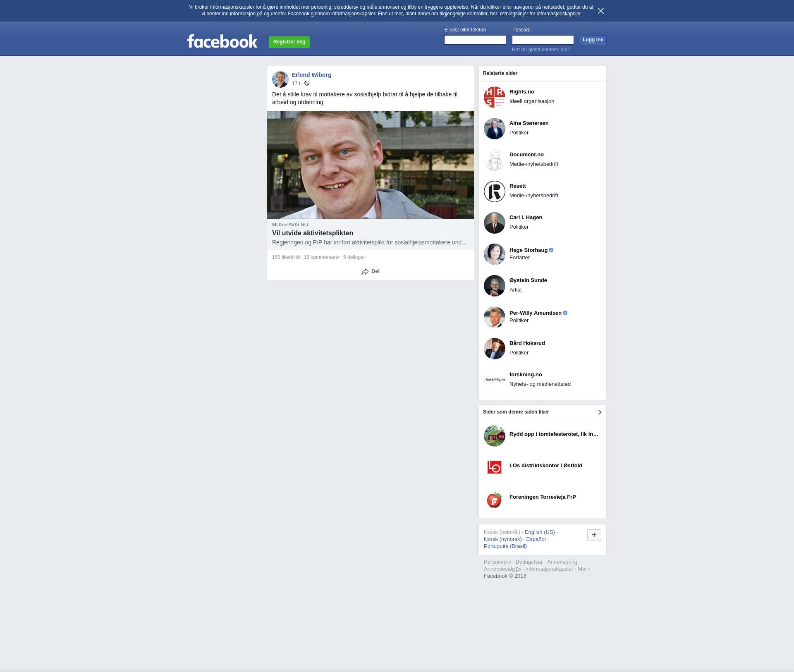The image size is (794, 672).
Task: Open Bård Hoksrud's avatar
Action: click(x=495, y=349)
